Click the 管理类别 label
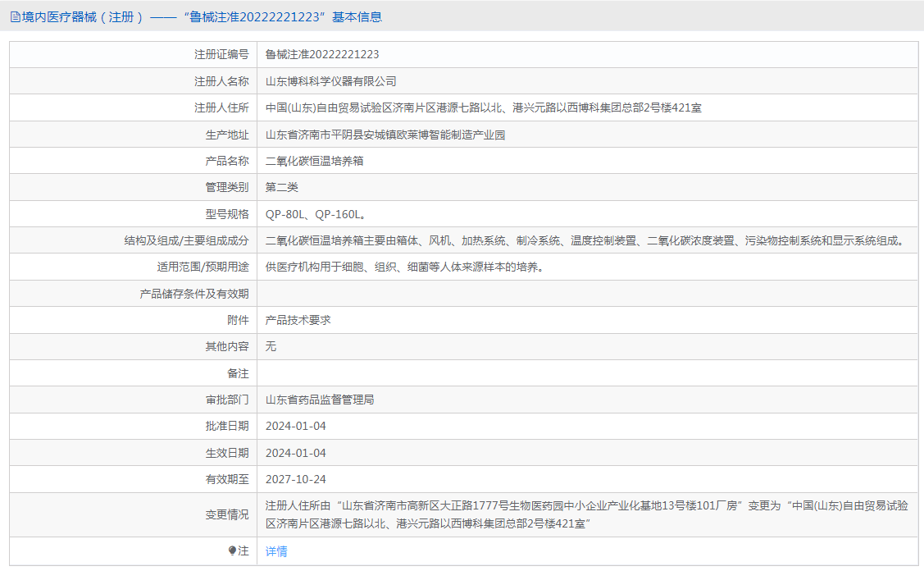The height and width of the screenshot is (571, 924). [227, 188]
